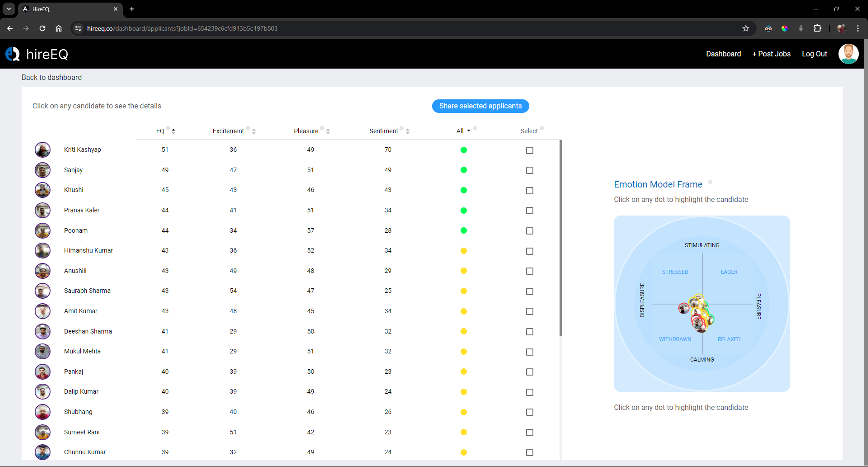Open + Post Jobs in navigation
The image size is (868, 467).
[x=771, y=54]
